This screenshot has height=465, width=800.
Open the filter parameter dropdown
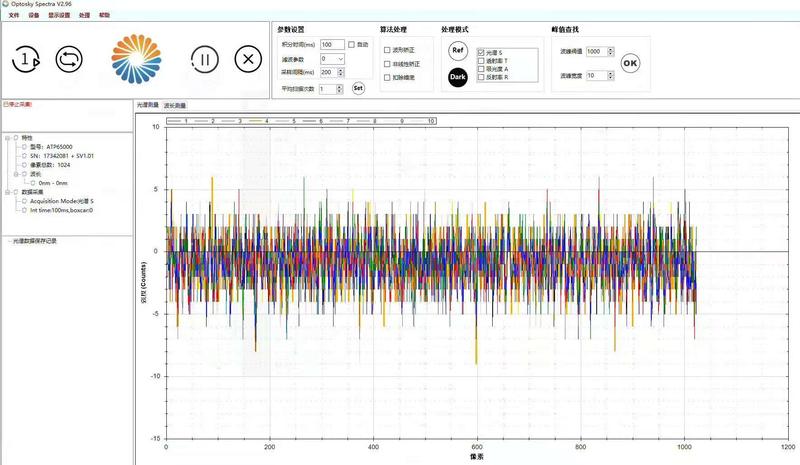coord(340,59)
